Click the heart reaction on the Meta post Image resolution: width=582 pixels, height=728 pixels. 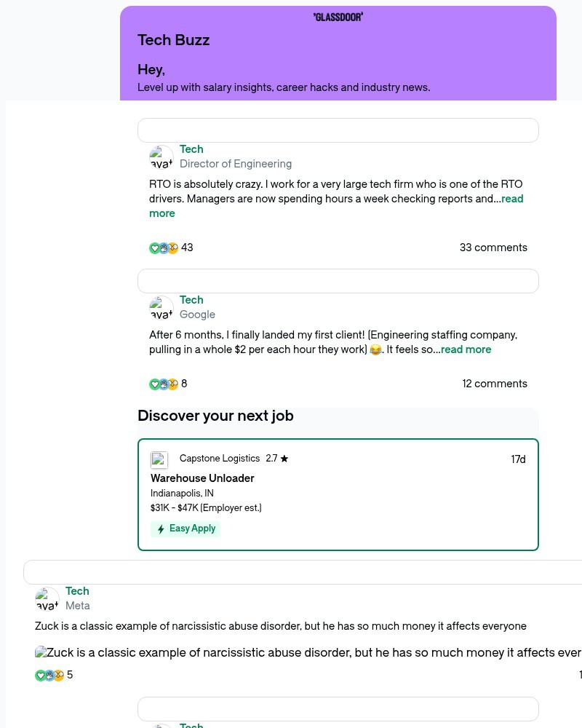pos(41,676)
